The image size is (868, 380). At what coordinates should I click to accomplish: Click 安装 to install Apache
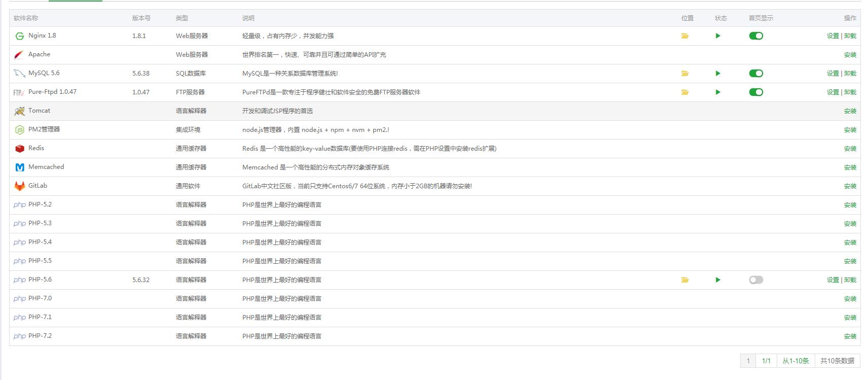click(x=850, y=55)
